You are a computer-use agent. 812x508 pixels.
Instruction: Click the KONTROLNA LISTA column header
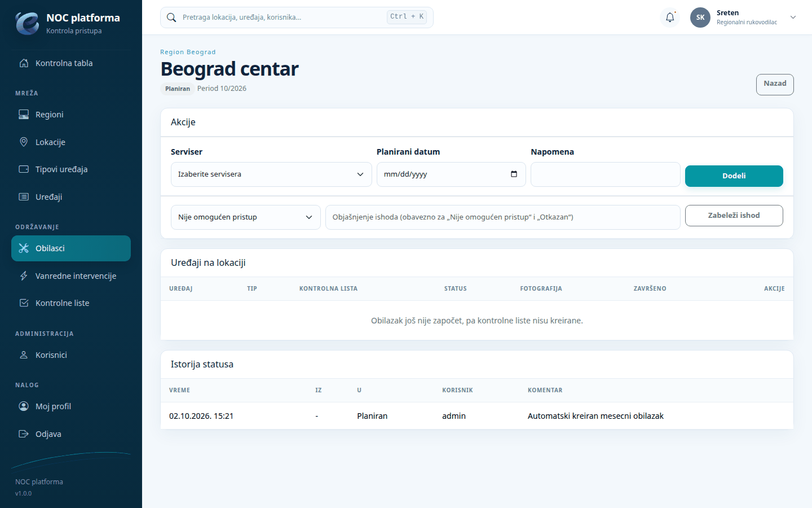[328, 288]
